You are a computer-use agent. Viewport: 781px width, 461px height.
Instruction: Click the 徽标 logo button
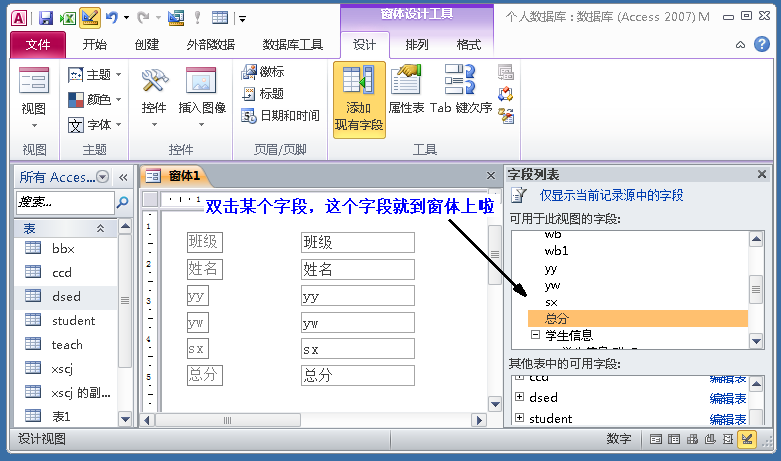262,72
